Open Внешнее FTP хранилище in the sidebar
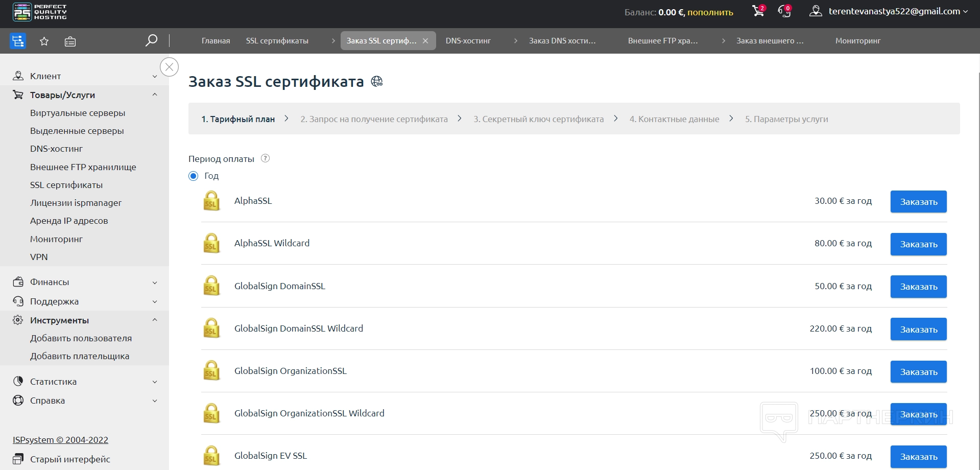The image size is (980, 470). click(83, 167)
